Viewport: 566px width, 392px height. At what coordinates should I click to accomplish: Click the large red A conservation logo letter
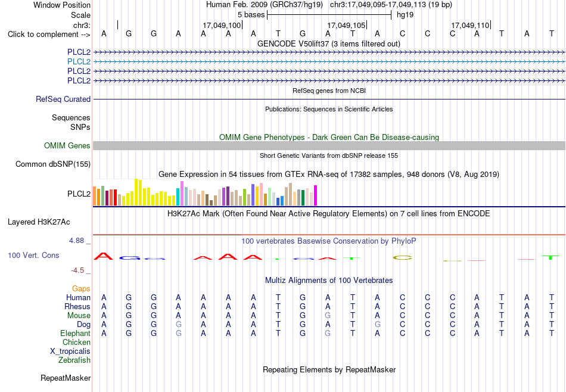[x=103, y=256]
